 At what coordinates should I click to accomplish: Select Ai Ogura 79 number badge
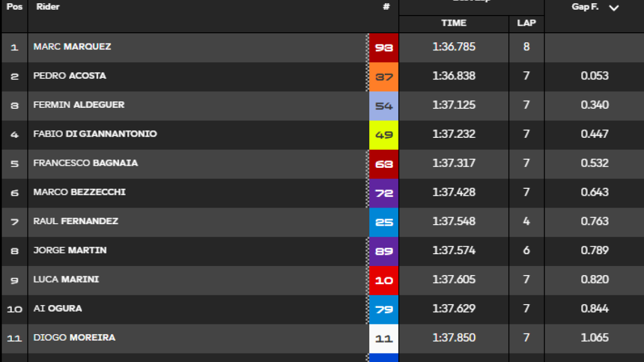(x=384, y=309)
